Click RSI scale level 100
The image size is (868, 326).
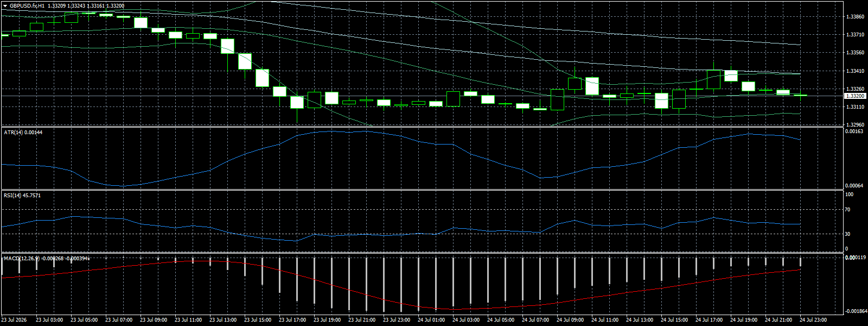(850, 195)
